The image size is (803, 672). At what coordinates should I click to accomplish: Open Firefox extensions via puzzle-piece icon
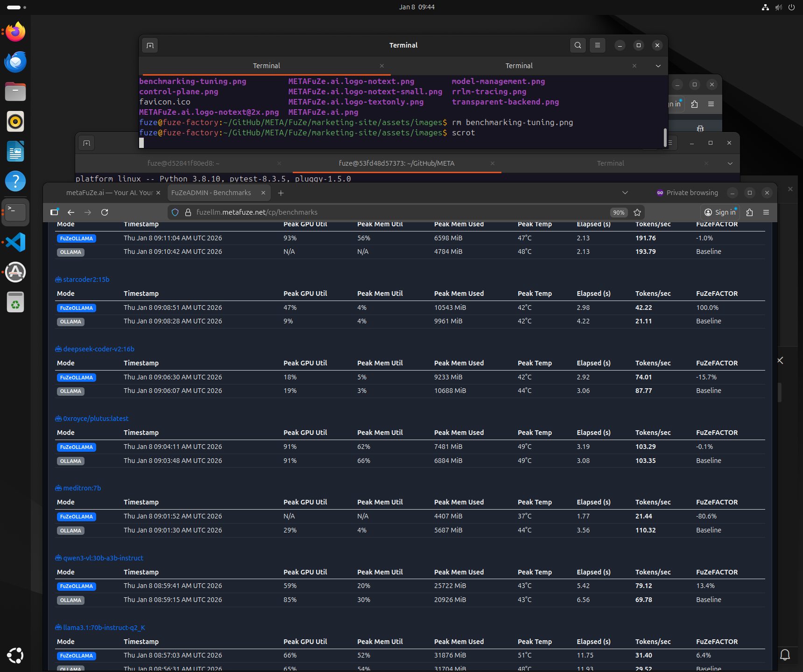[x=749, y=212]
